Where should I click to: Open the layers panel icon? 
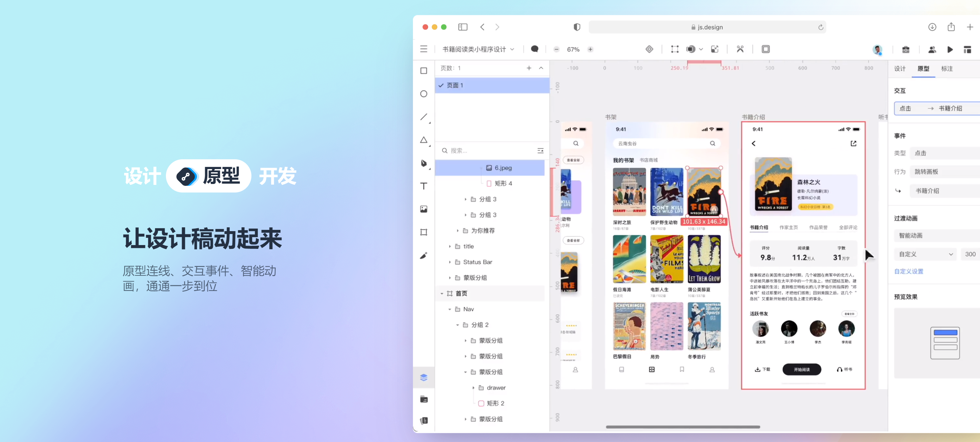pos(424,377)
